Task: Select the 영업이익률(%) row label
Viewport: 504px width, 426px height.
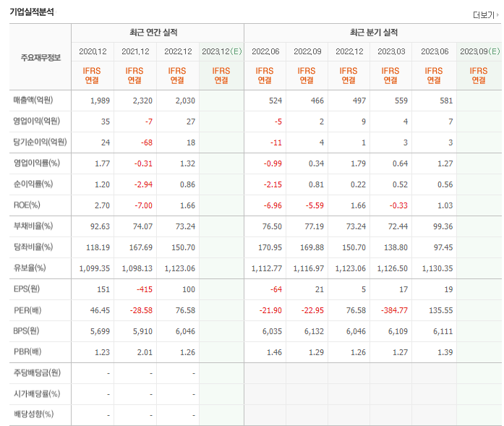Action: 37,163
